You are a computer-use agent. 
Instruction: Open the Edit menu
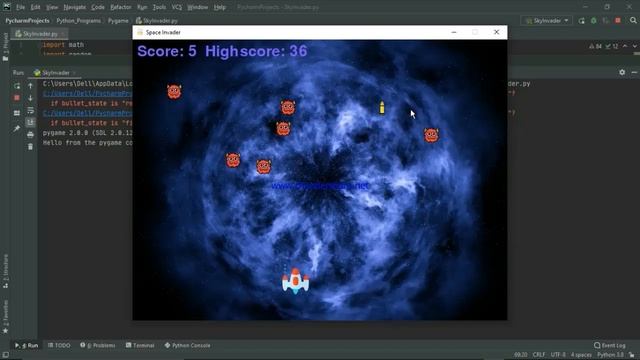[36, 7]
